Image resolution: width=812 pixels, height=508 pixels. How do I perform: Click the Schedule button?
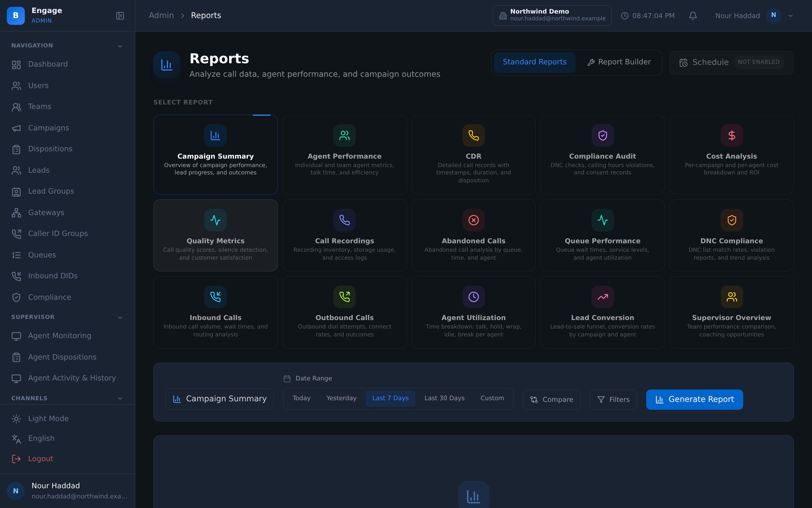coord(731,62)
